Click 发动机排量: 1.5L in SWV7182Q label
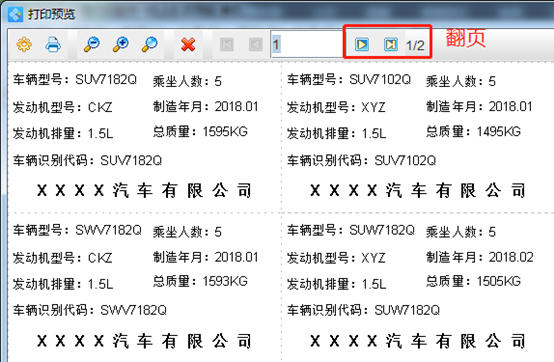This screenshot has width=554, height=362. (x=63, y=284)
